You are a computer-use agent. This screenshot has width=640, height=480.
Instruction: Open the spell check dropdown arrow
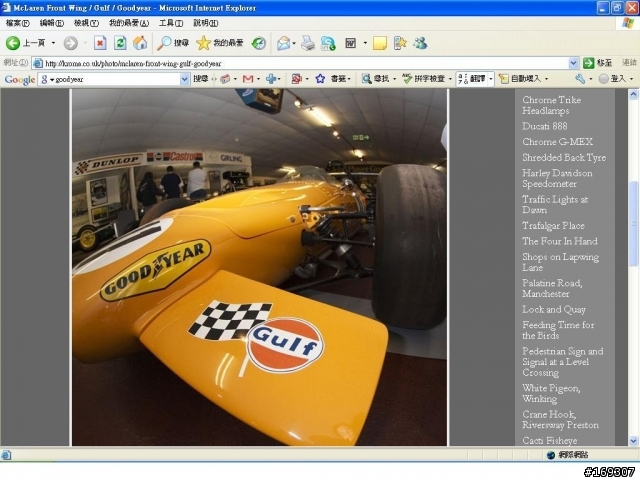tap(450, 79)
